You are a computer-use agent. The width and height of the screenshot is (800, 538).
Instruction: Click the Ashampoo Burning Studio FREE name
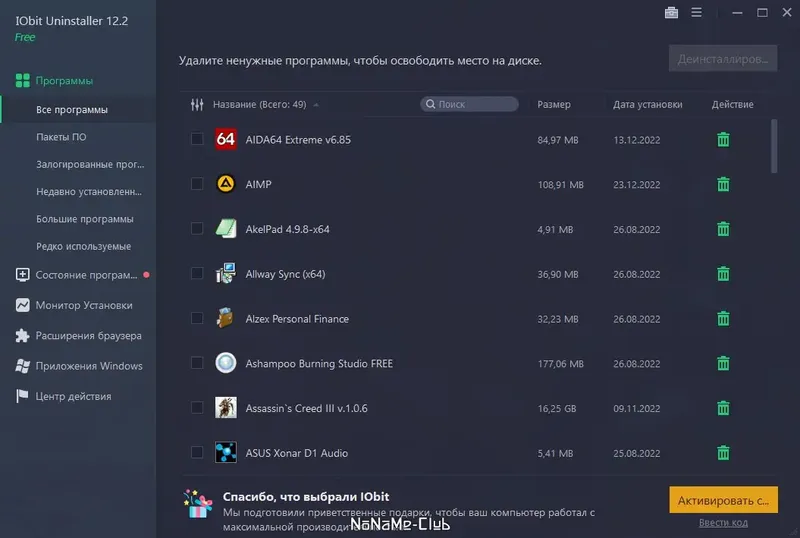[319, 363]
